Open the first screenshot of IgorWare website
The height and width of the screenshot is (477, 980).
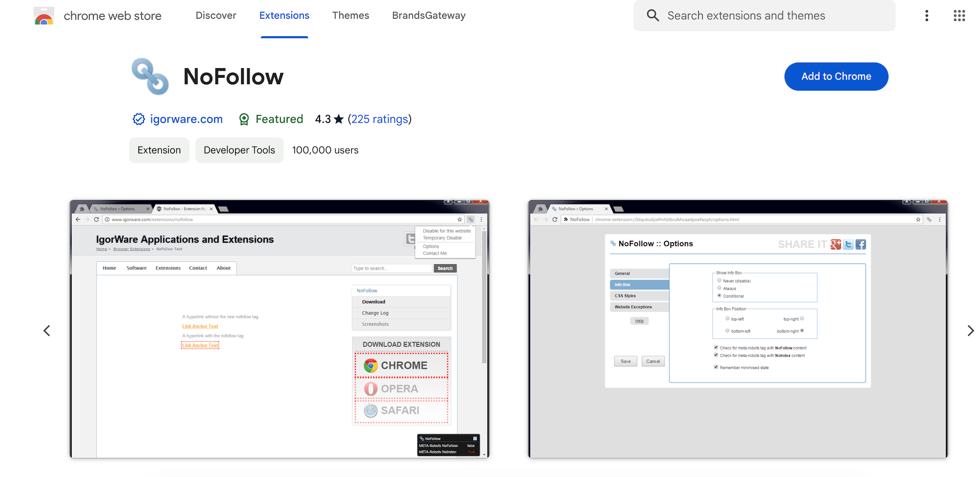(x=279, y=328)
